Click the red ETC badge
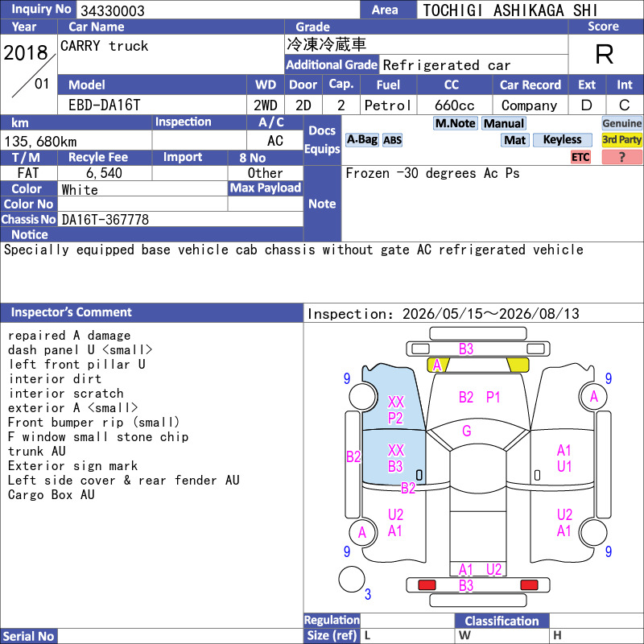 tap(580, 157)
